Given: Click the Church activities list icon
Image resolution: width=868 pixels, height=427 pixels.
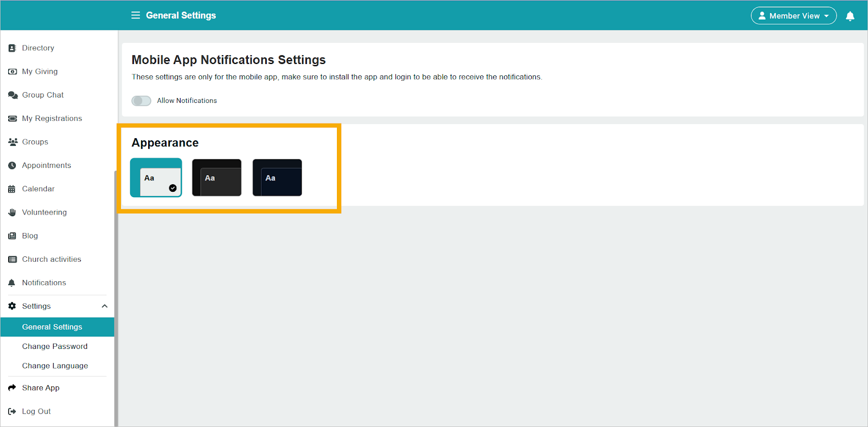Looking at the screenshot, I should (12, 260).
